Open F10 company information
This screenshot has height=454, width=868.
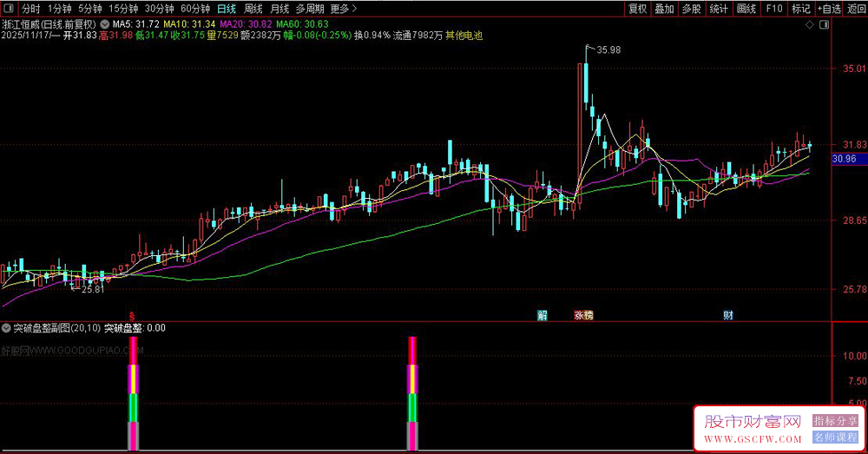tap(774, 9)
